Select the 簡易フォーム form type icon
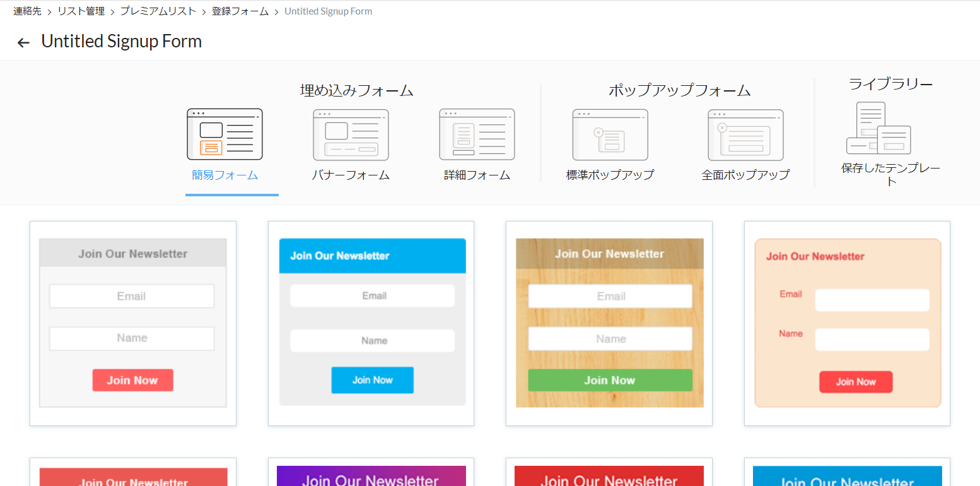 (x=225, y=134)
